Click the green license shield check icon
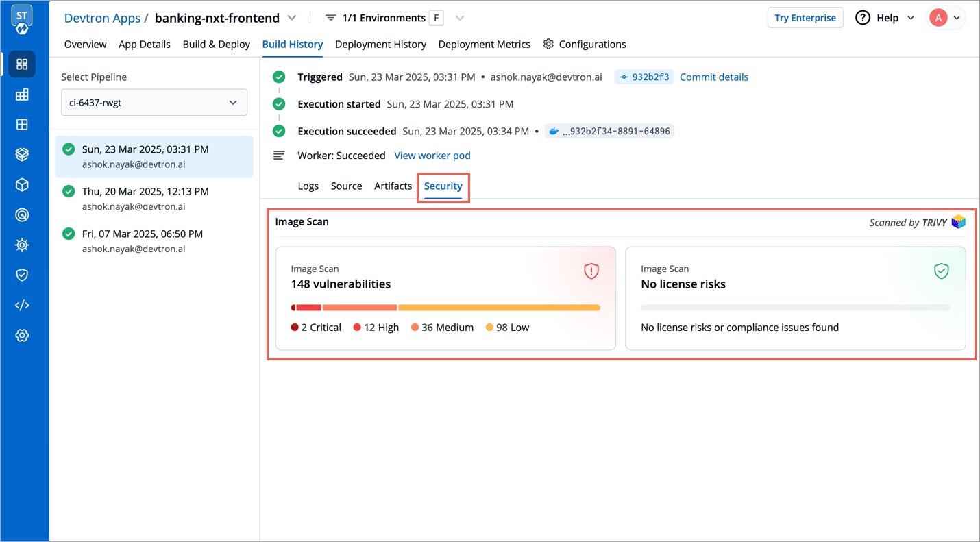Screen dimensions: 980x542 [942, 271]
